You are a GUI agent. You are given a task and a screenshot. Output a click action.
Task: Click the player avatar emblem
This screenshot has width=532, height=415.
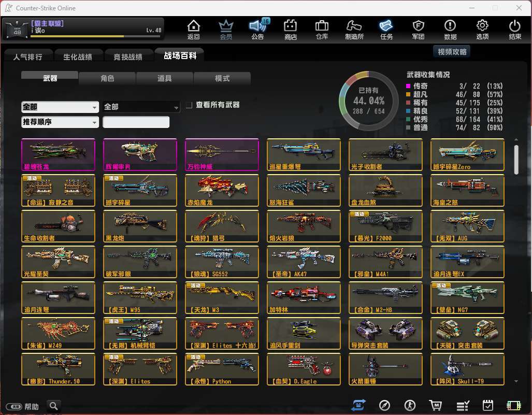pyautogui.click(x=17, y=30)
